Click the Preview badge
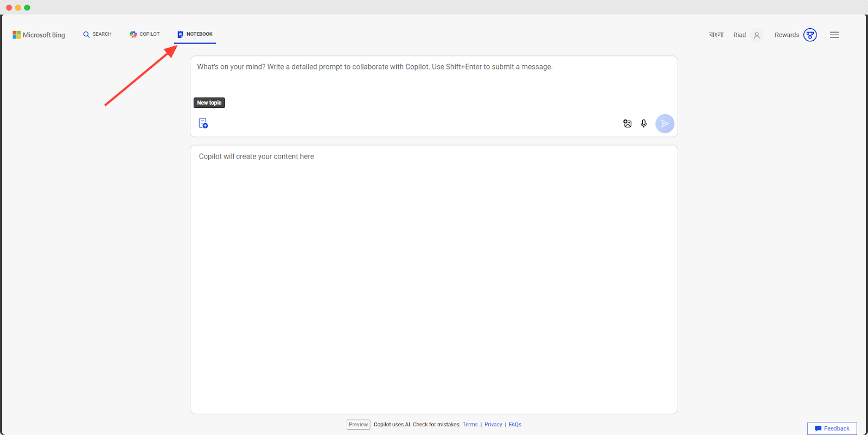The width and height of the screenshot is (868, 435). point(358,425)
